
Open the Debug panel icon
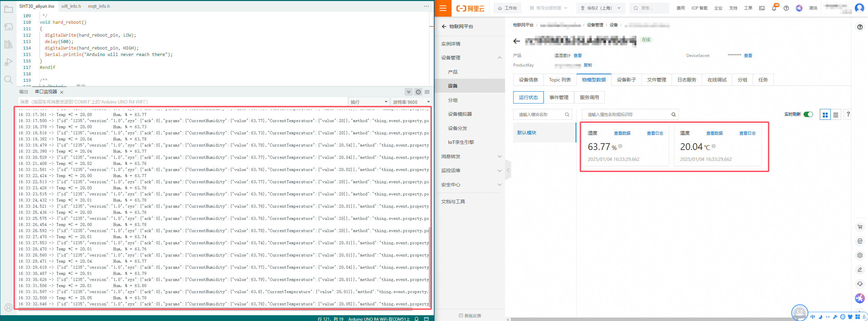8,62
